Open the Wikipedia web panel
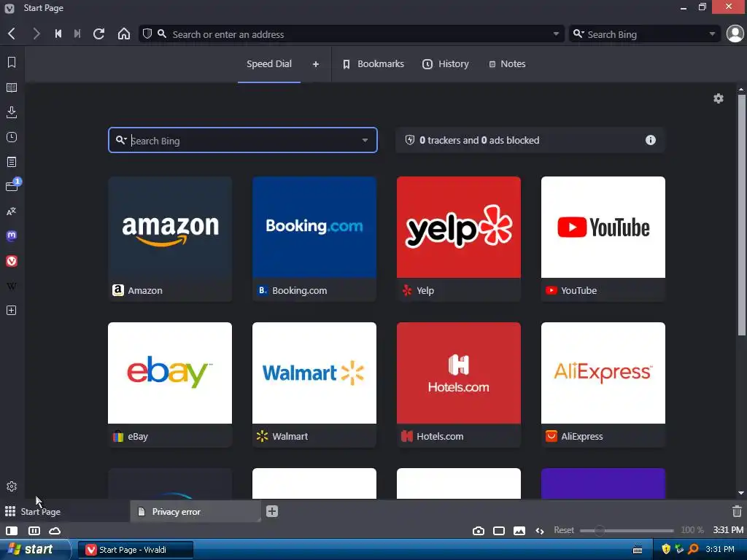747x560 pixels. tap(12, 286)
